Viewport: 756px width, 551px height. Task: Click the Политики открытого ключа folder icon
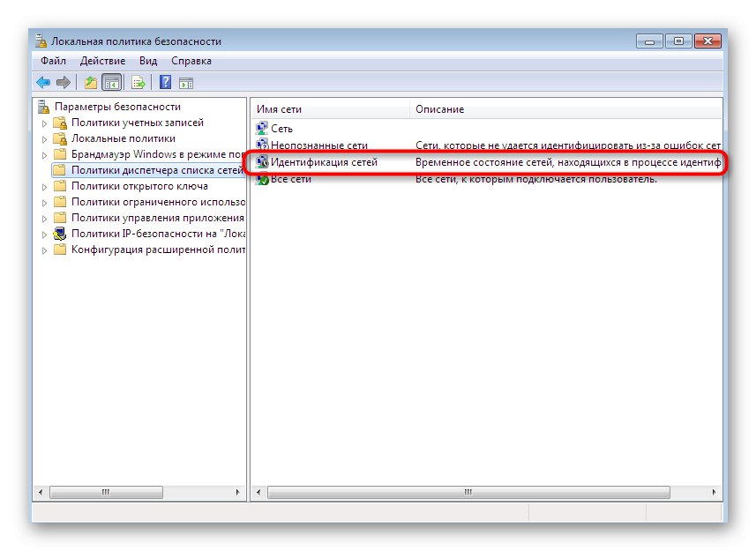coord(60,186)
